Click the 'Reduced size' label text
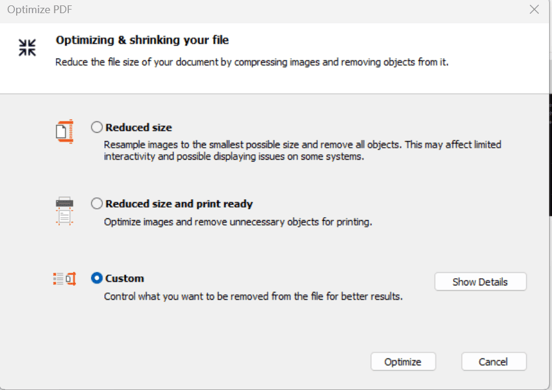 (x=139, y=127)
